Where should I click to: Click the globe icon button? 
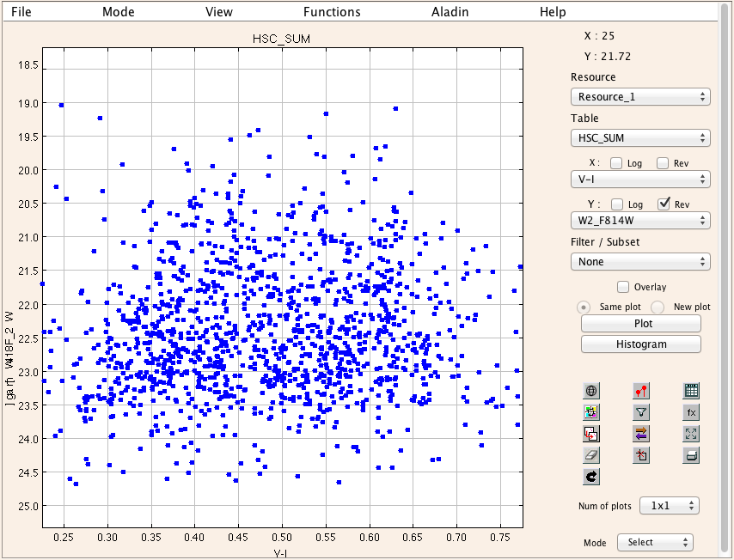click(x=591, y=391)
